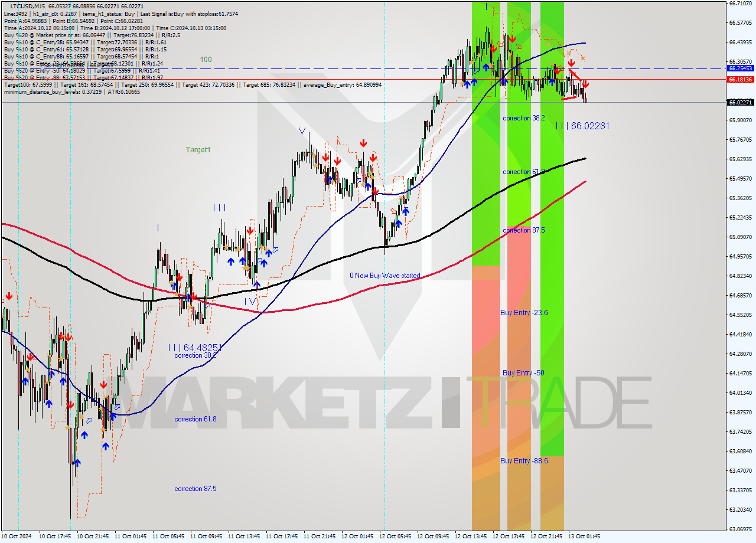Click the 66.71070 price axis value
756x543 pixels.
coord(740,4)
